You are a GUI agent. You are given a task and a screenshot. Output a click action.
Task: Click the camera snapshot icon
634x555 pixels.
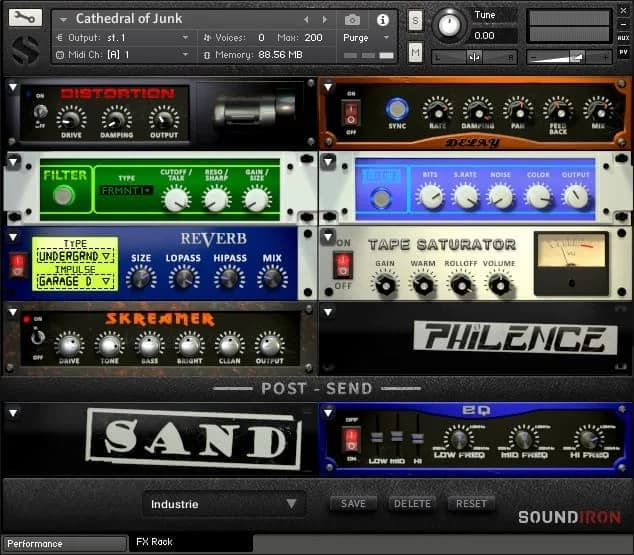click(x=352, y=19)
